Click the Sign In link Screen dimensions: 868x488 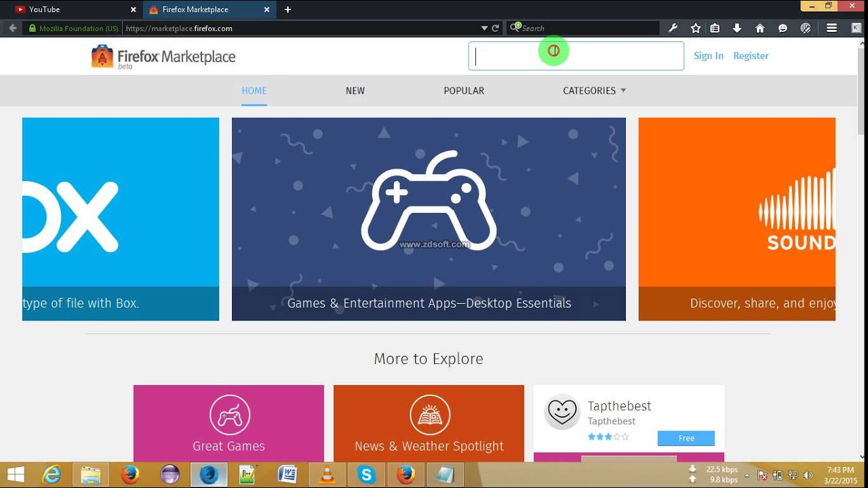click(709, 56)
